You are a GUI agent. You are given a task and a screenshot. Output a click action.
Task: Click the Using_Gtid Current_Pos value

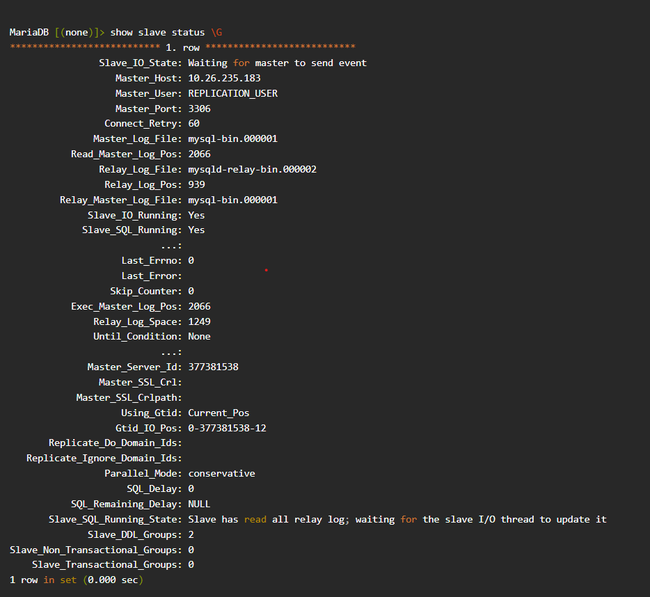218,413
